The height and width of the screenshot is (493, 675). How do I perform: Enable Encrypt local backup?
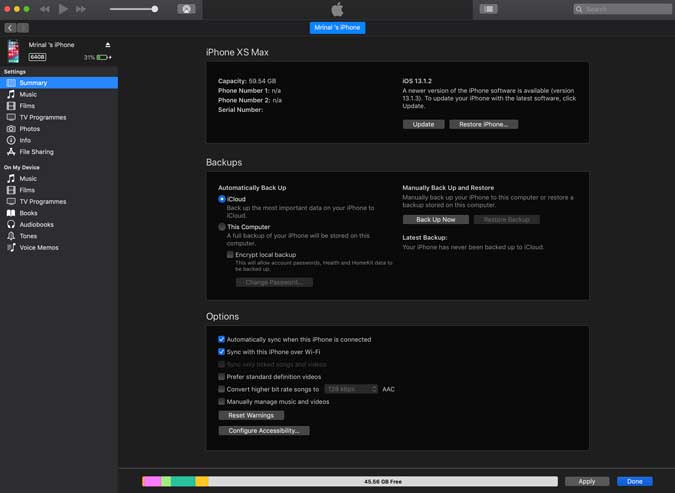click(230, 255)
